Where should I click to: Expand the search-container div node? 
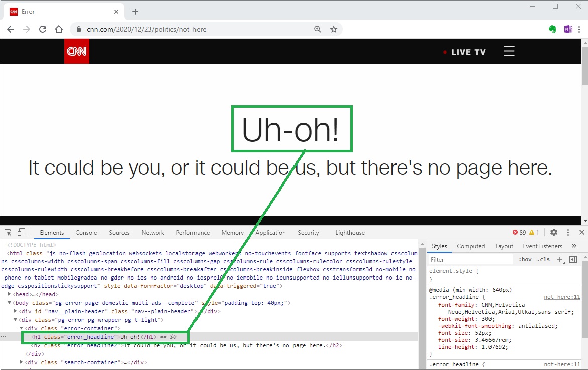coord(21,362)
